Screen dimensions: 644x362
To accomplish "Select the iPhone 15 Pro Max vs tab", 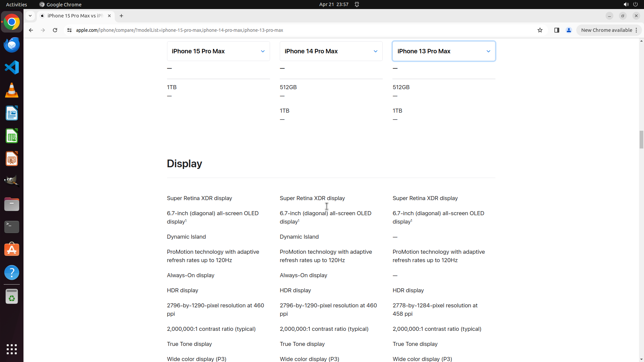I will [x=74, y=16].
